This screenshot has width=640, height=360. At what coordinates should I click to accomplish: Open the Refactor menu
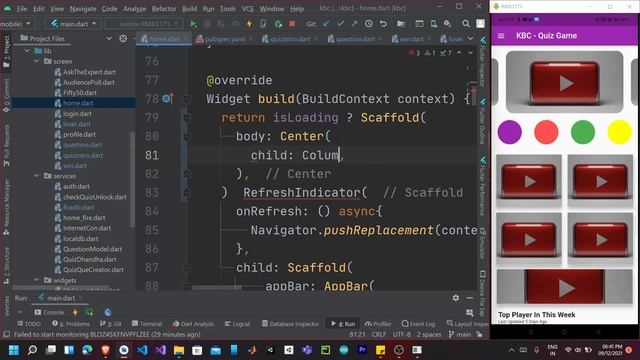click(164, 9)
